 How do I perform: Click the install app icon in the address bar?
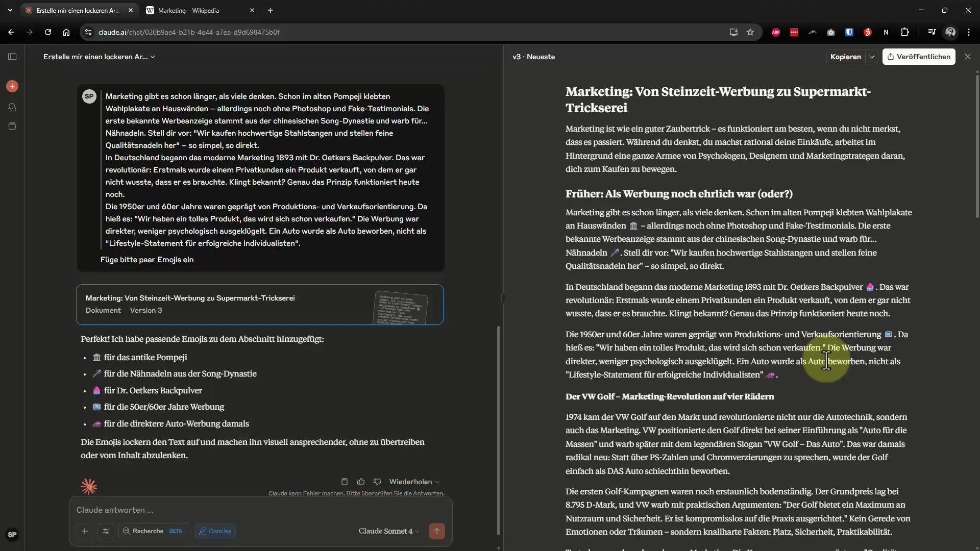coord(733,32)
